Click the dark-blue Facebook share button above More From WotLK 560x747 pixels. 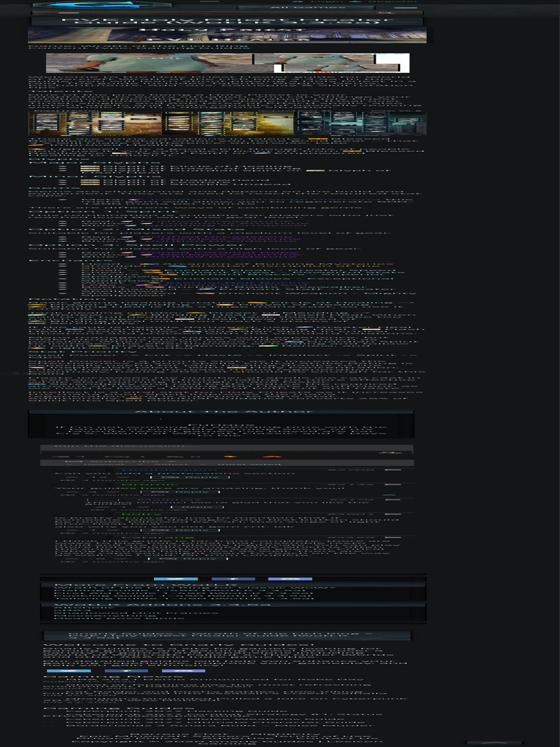tap(233, 578)
